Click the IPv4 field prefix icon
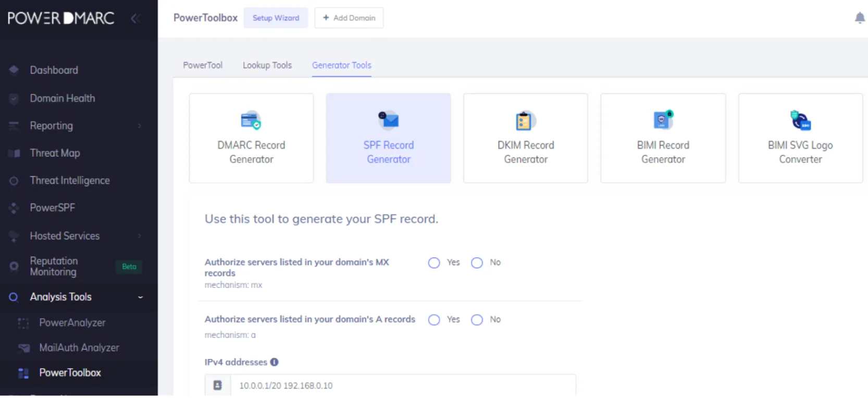 pyautogui.click(x=218, y=385)
